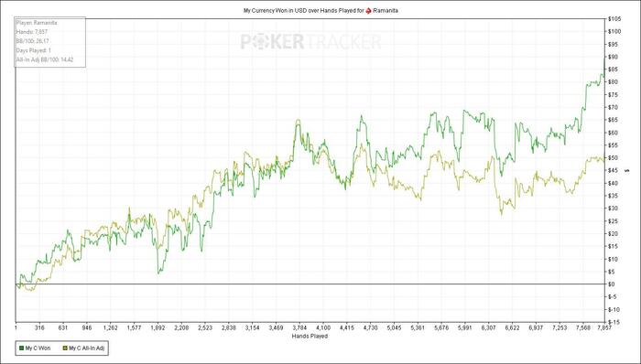Click the '2,838' x-axis tick label
The height and width of the screenshot is (364, 641).
229,327
